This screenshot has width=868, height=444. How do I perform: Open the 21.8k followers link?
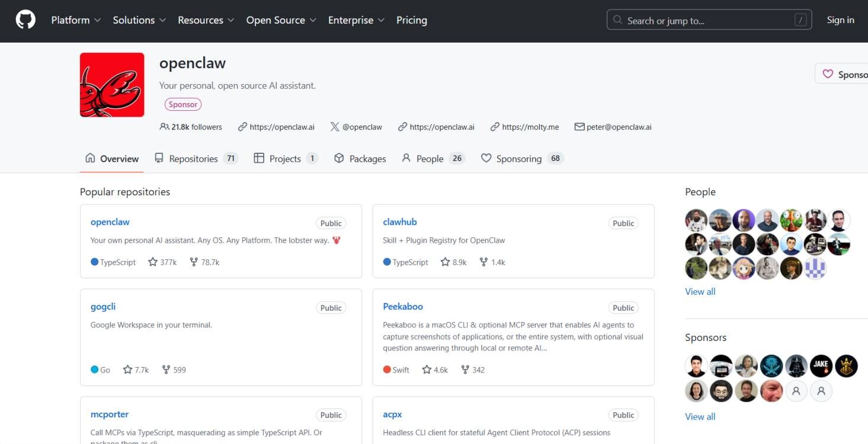pyautogui.click(x=191, y=127)
